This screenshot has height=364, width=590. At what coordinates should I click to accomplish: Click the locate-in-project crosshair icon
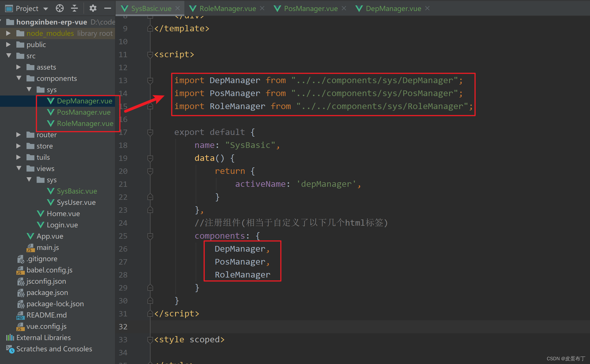pos(60,8)
